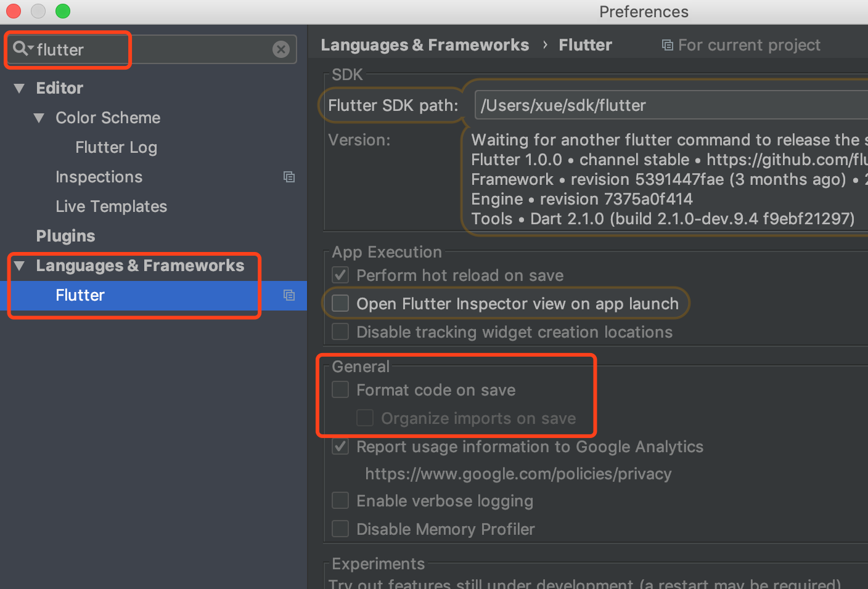Click the search magnifier icon
This screenshot has width=868, height=589.
point(20,49)
